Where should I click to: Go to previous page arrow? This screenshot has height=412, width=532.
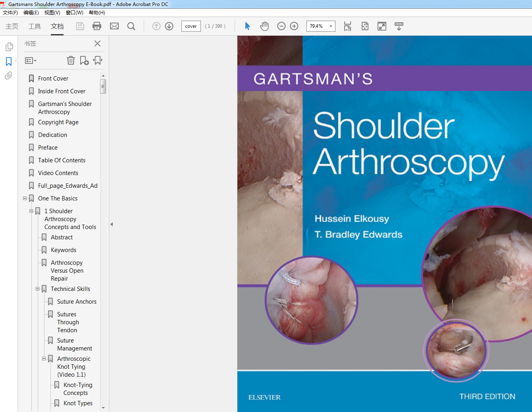(x=156, y=26)
